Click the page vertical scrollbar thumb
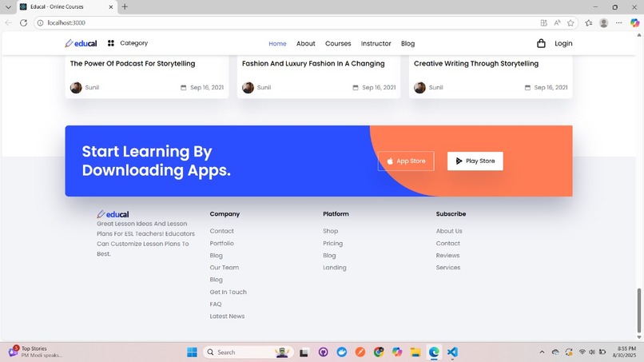This screenshot has width=644, height=362. pyautogui.click(x=638, y=310)
